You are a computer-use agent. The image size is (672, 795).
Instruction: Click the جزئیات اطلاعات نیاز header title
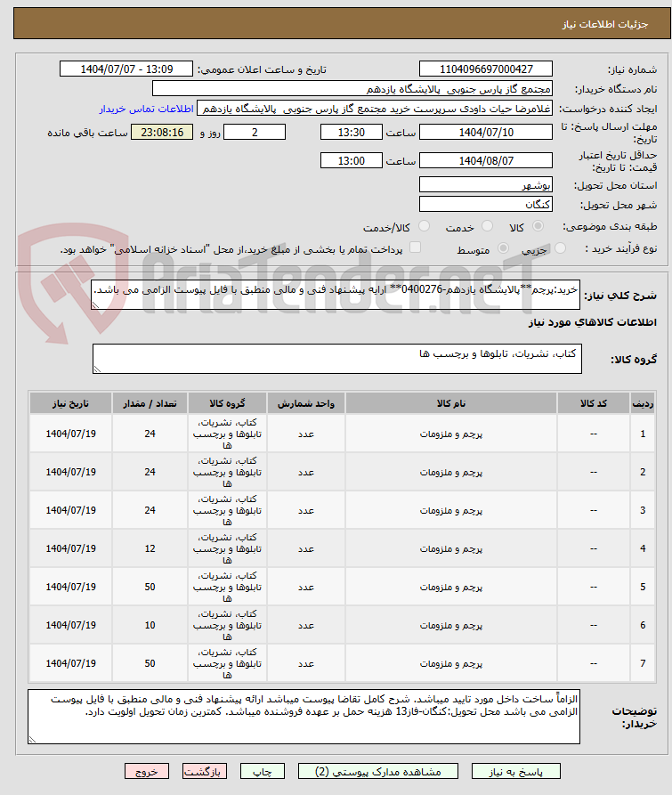pyautogui.click(x=605, y=24)
